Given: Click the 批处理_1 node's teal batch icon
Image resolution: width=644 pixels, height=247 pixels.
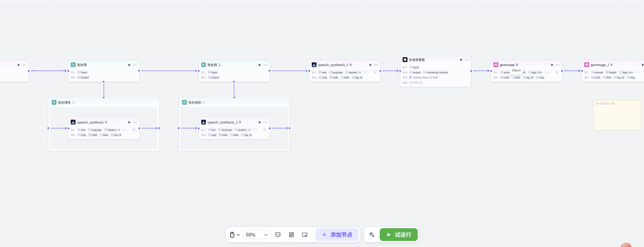Looking at the screenshot, I should point(204,65).
